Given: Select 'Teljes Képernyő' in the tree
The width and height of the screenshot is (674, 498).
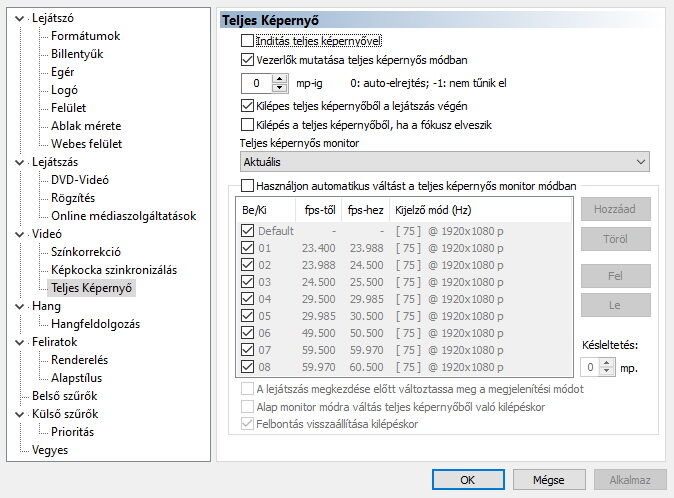Looking at the screenshot, I should click(x=91, y=288).
